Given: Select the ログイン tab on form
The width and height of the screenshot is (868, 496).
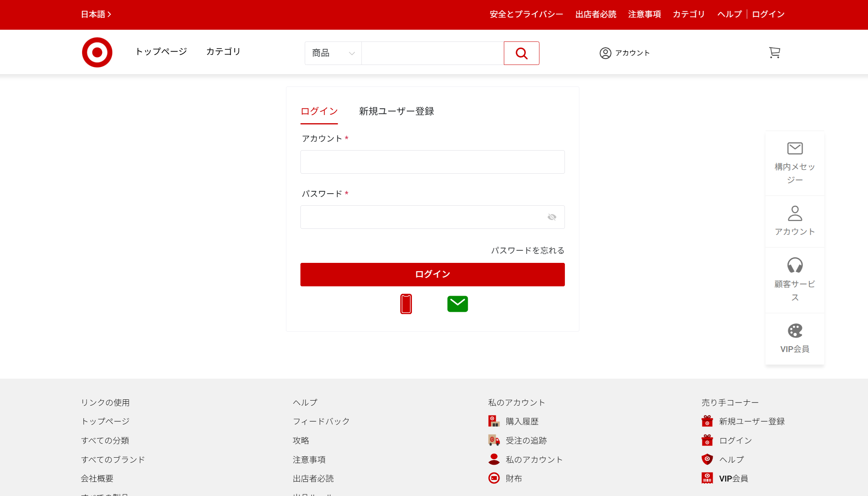Looking at the screenshot, I should 319,111.
